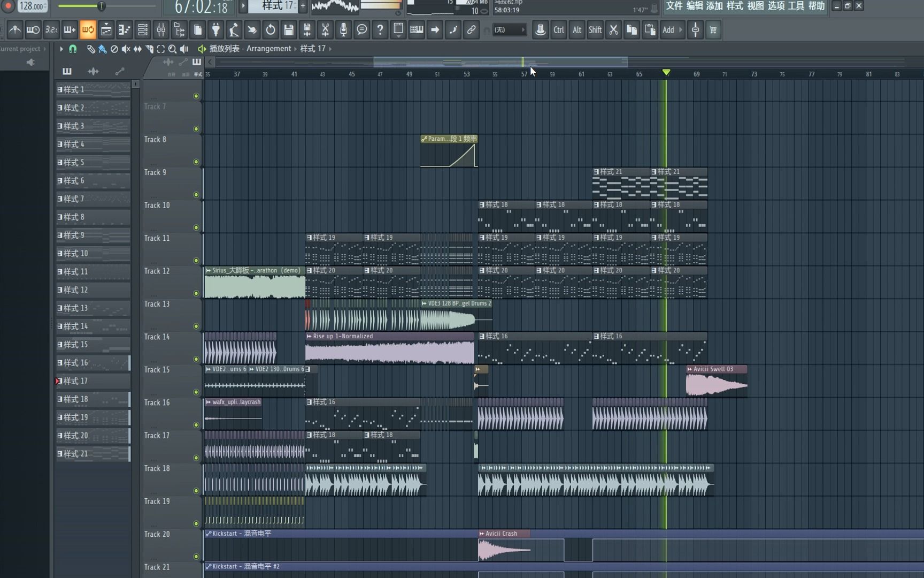This screenshot has width=924, height=578.
Task: Save project with the floppy disk icon
Action: point(289,30)
